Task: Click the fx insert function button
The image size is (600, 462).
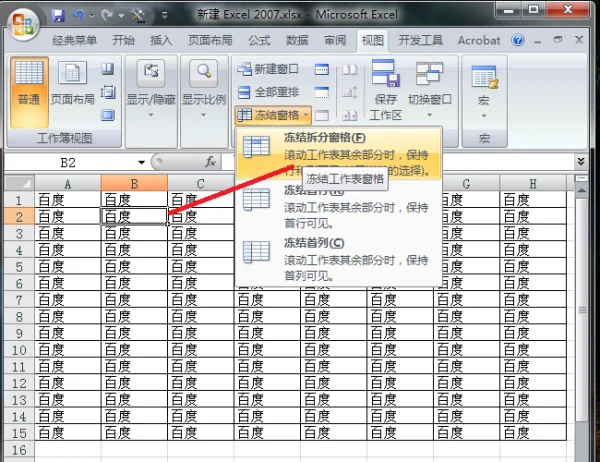Action: click(x=210, y=162)
